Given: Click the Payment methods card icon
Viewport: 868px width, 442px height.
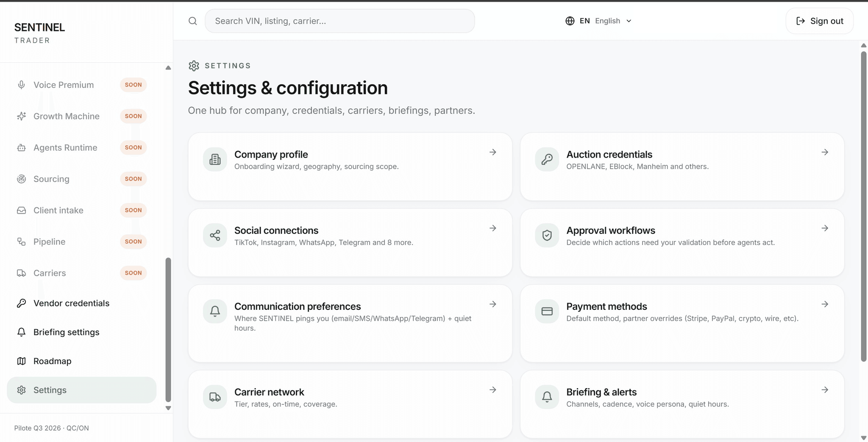Looking at the screenshot, I should (547, 311).
